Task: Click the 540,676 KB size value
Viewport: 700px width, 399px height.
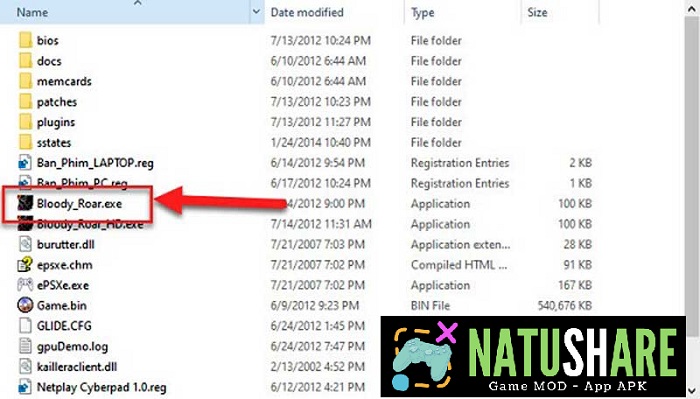Action: pyautogui.click(x=565, y=306)
